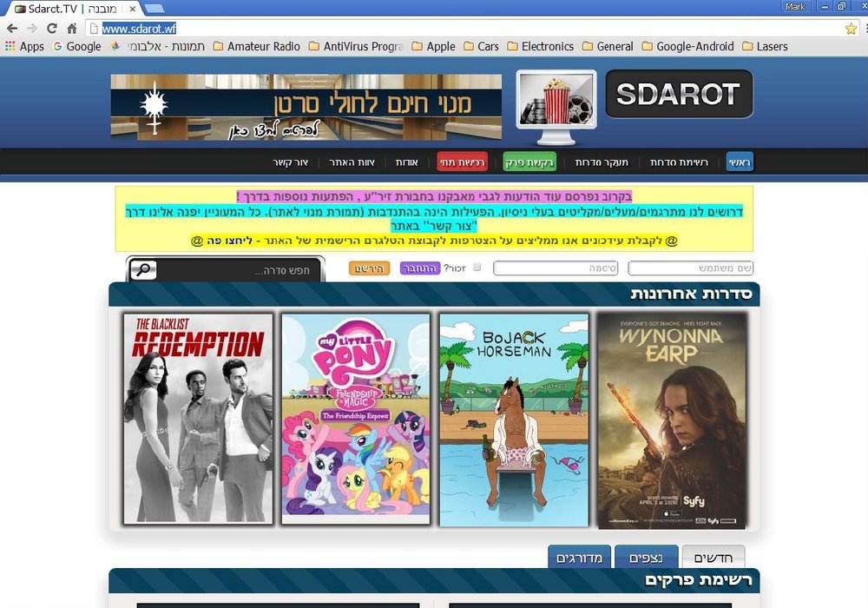Go to the browser home icon

click(x=72, y=29)
